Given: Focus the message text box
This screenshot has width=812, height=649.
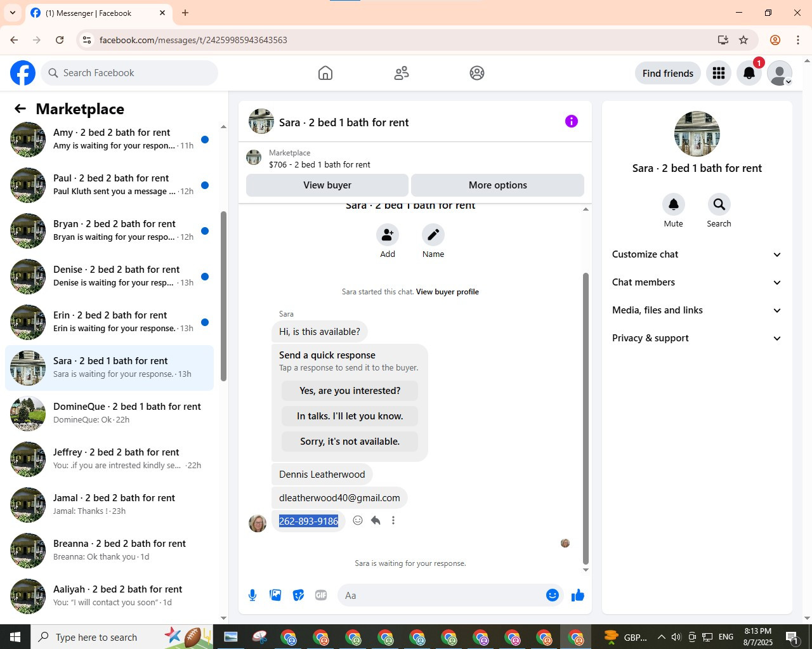Looking at the screenshot, I should tap(441, 595).
